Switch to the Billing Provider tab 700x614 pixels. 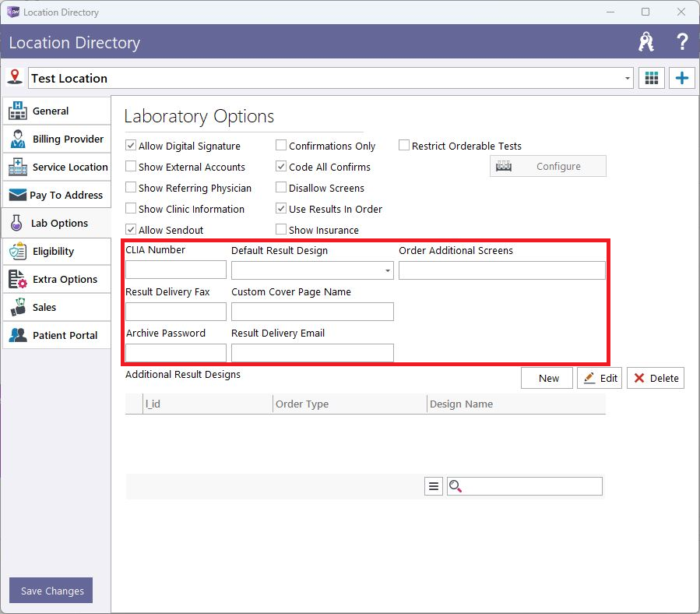click(x=57, y=139)
